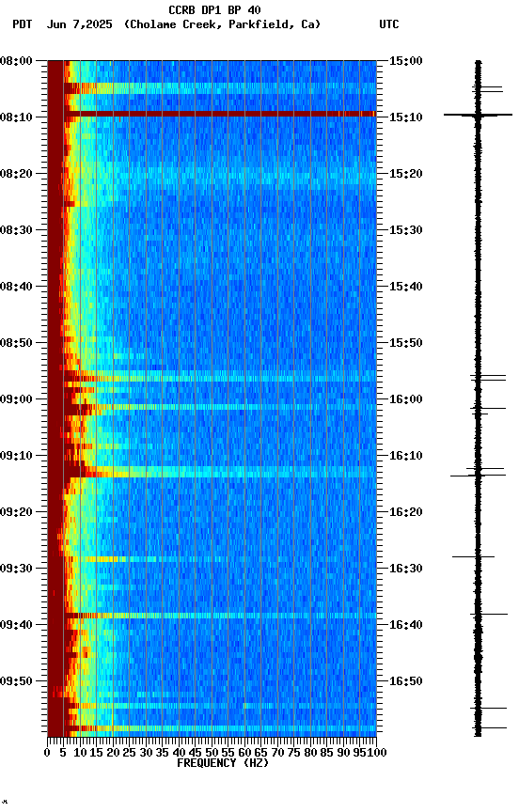The width and height of the screenshot is (519, 812).
Task: Click the 08:20 PDT time label
Action: (x=16, y=174)
